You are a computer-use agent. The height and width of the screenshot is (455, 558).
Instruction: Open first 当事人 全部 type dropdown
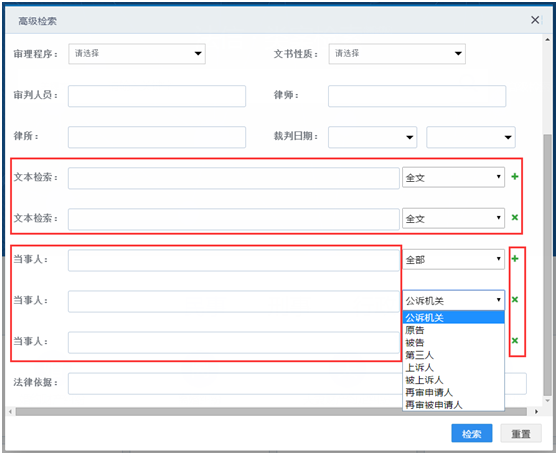(x=453, y=259)
